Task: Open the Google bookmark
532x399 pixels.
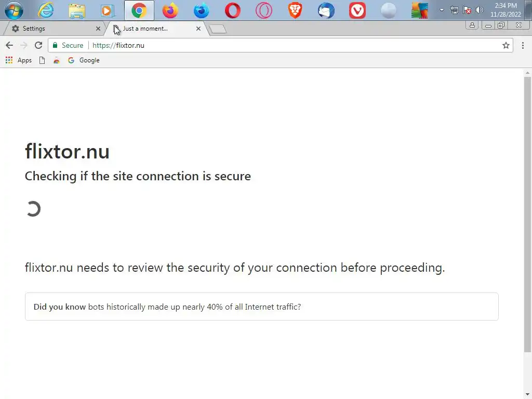Action: click(84, 60)
